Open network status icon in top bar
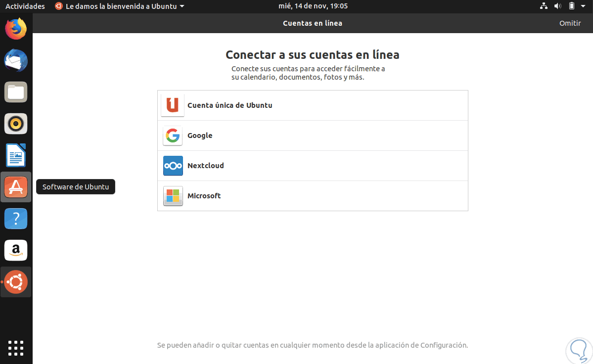Image resolution: width=593 pixels, height=364 pixels. coord(544,6)
